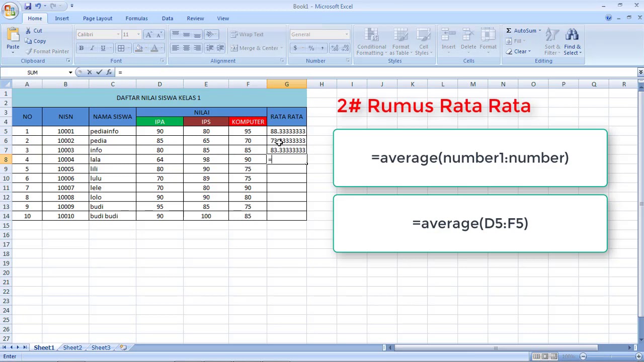644x362 pixels.
Task: Select cell containing 'pediainfo'
Action: pos(113,131)
